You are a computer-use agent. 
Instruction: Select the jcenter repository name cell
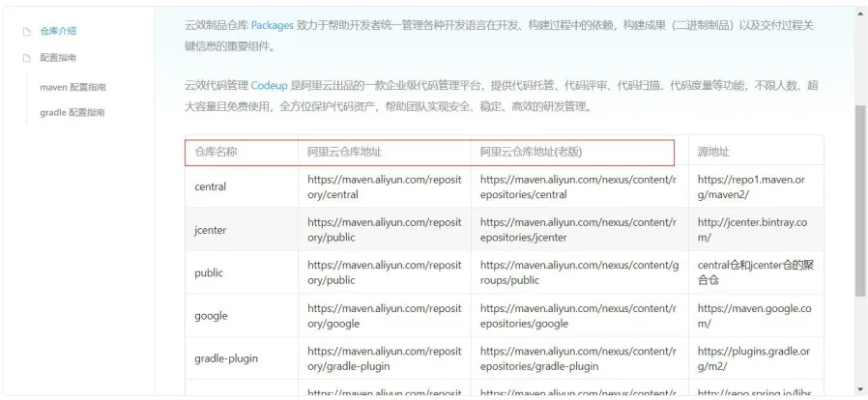pyautogui.click(x=211, y=230)
